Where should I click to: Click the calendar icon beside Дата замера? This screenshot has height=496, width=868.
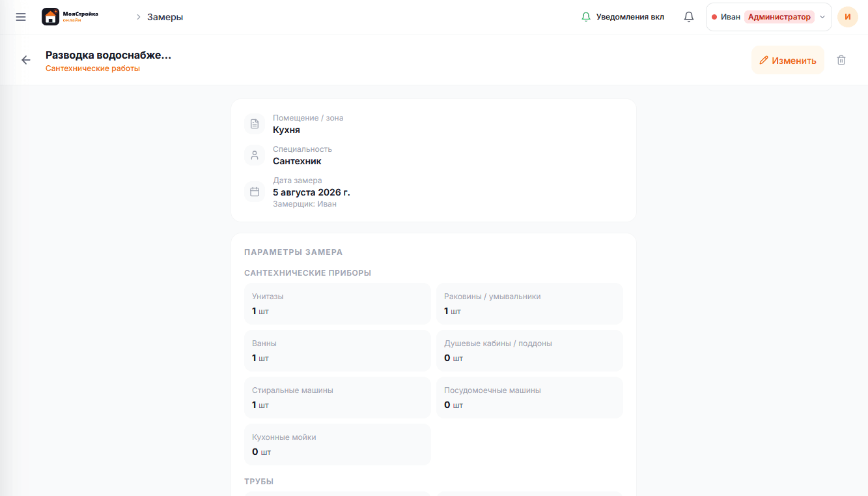[x=255, y=192]
